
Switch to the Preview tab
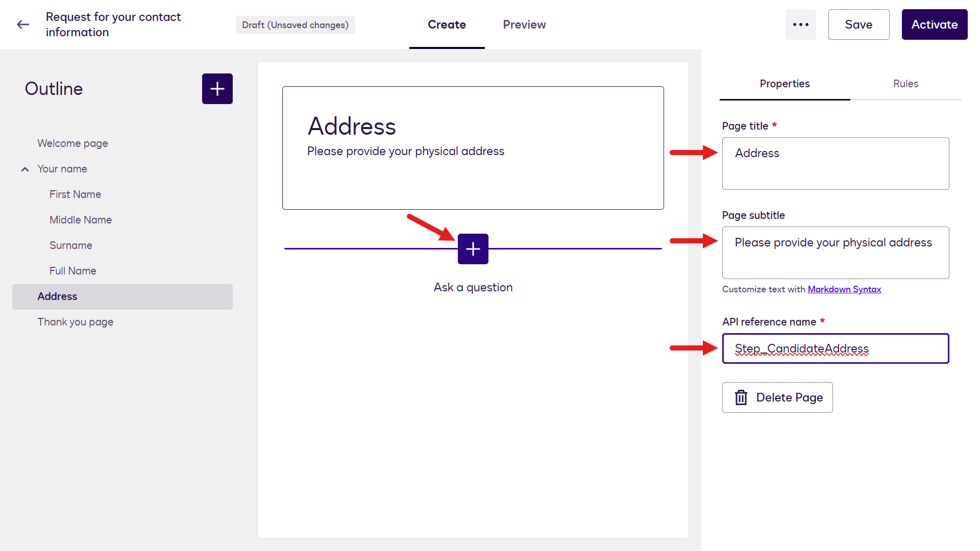point(524,24)
